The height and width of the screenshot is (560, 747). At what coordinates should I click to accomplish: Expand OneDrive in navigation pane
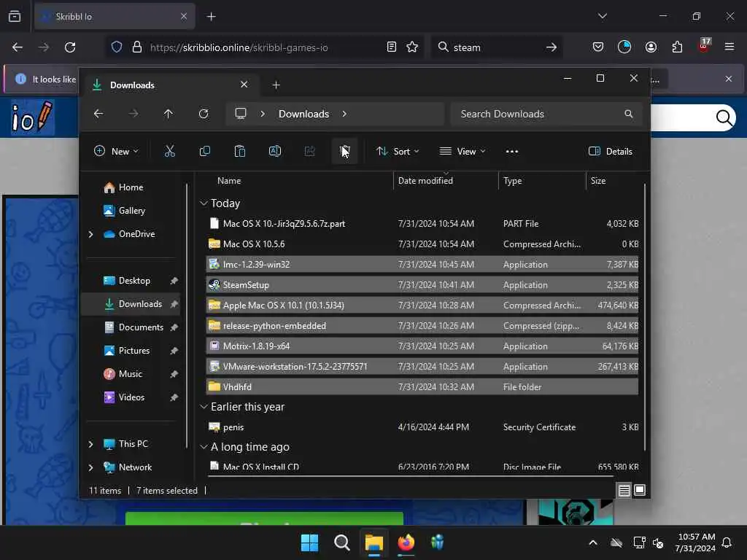click(90, 234)
